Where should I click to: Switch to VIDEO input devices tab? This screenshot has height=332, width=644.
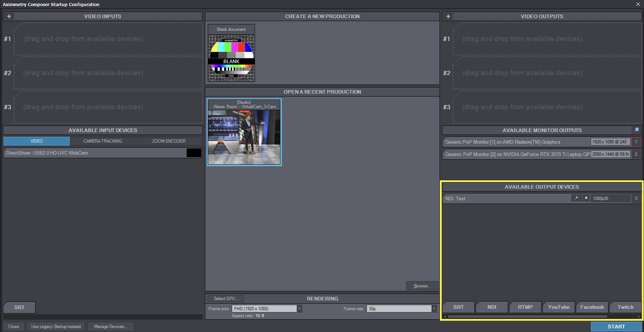[36, 141]
